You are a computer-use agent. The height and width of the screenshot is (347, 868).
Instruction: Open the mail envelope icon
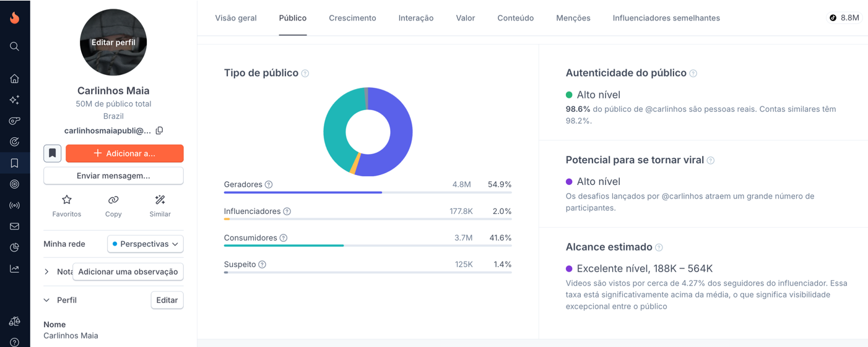click(x=14, y=226)
